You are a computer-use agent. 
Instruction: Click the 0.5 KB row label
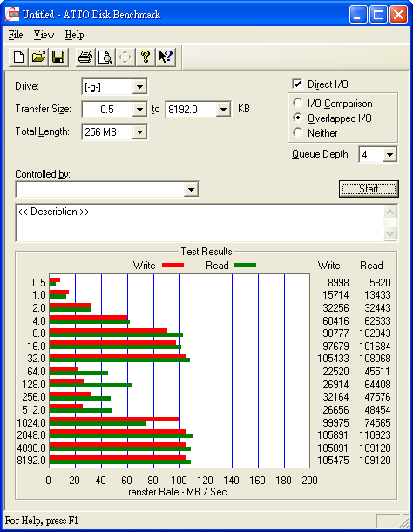pyautogui.click(x=39, y=283)
